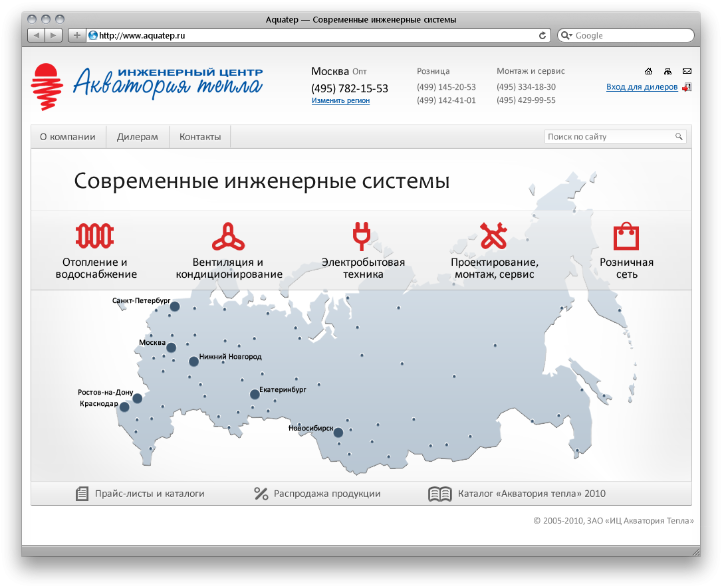Click the percent icon next to Распродажа продукции
Screen dimensions: 722x588
[x=261, y=493]
